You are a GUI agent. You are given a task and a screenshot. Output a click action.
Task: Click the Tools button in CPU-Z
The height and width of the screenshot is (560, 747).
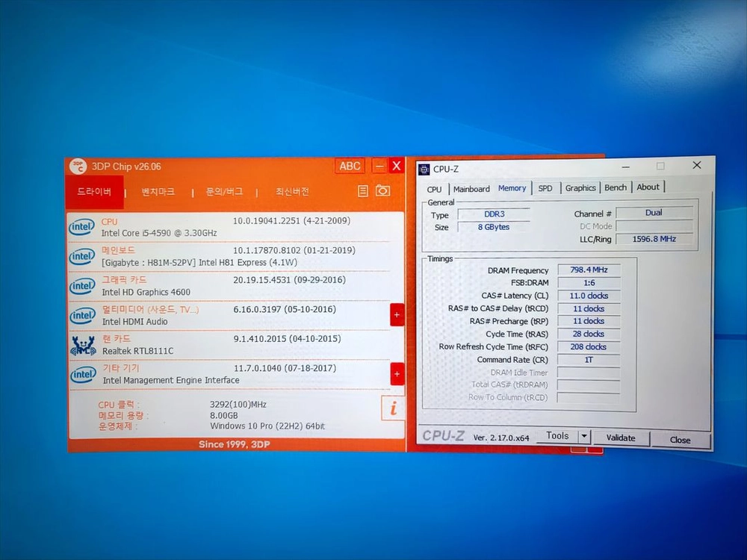pyautogui.click(x=557, y=436)
